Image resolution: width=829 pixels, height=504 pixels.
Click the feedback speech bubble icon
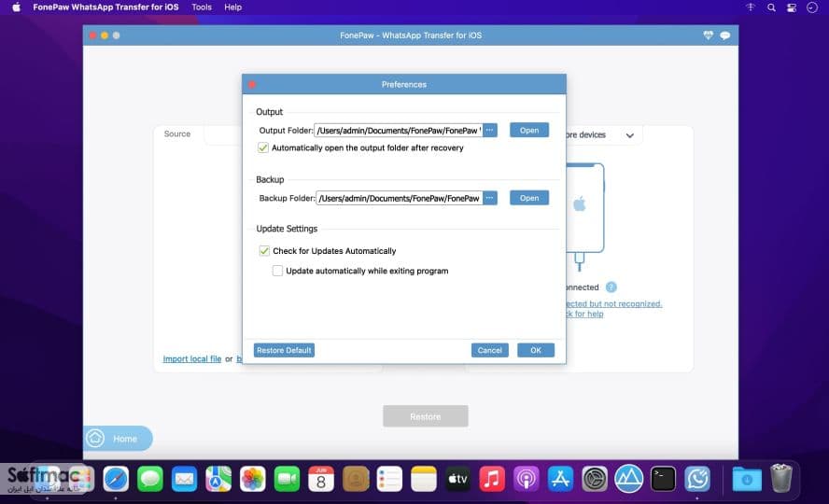(x=724, y=35)
